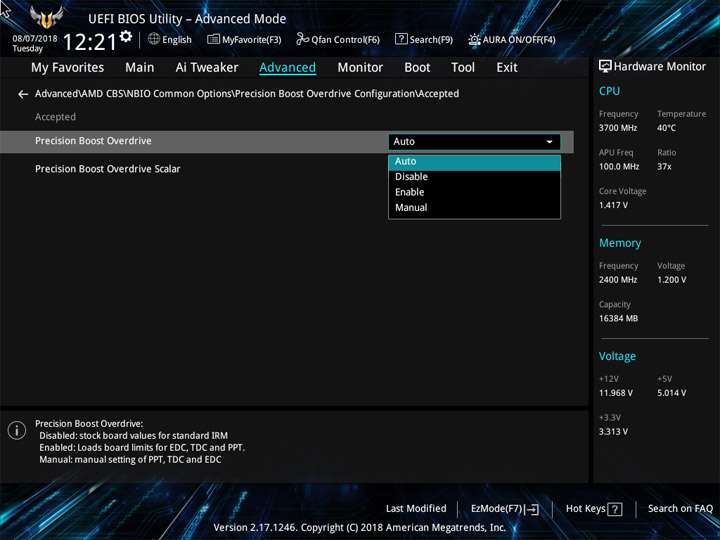The image size is (720, 540).
Task: Click the Voltage section header
Action: [x=617, y=356]
